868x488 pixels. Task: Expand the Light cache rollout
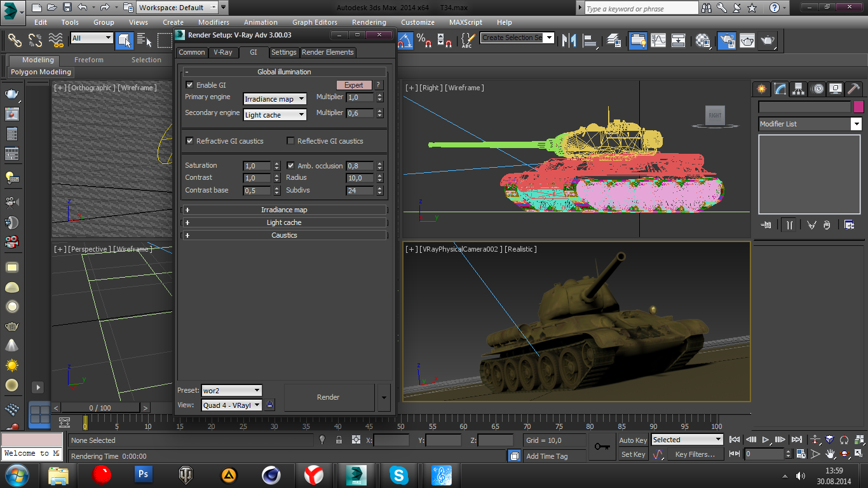284,222
